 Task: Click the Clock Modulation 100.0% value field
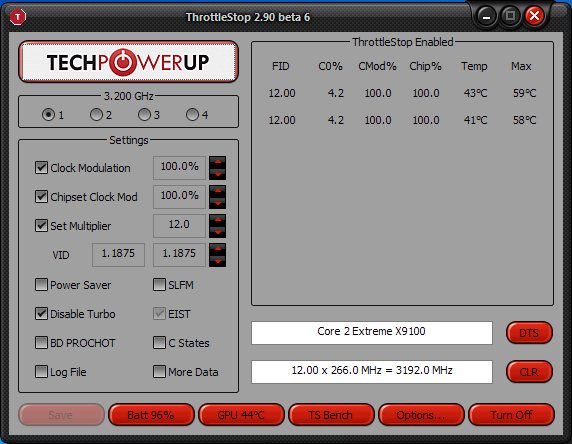click(x=179, y=168)
